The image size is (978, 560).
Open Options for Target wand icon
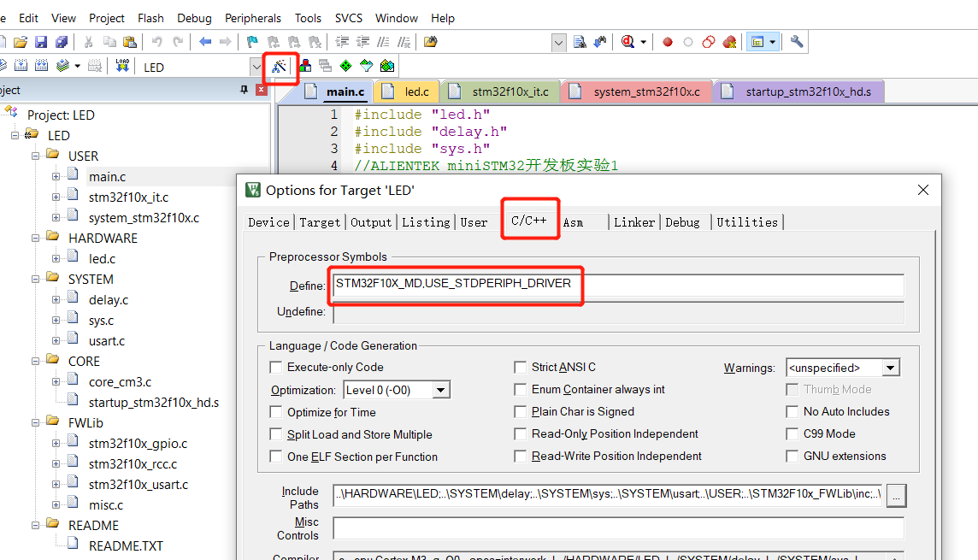280,66
